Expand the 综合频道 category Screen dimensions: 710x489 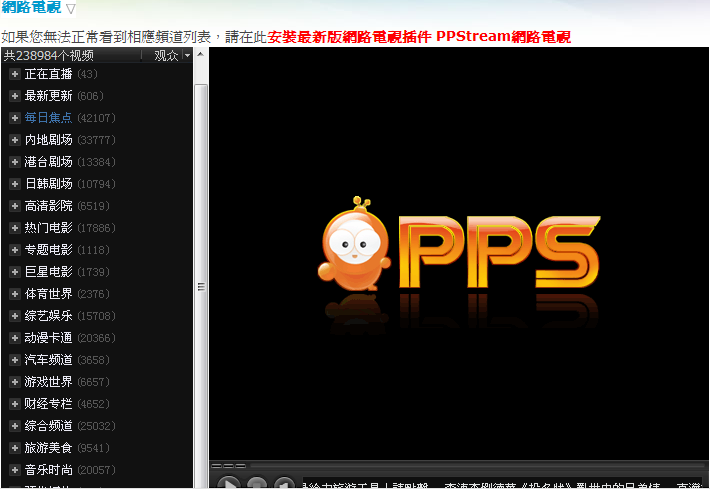14,426
